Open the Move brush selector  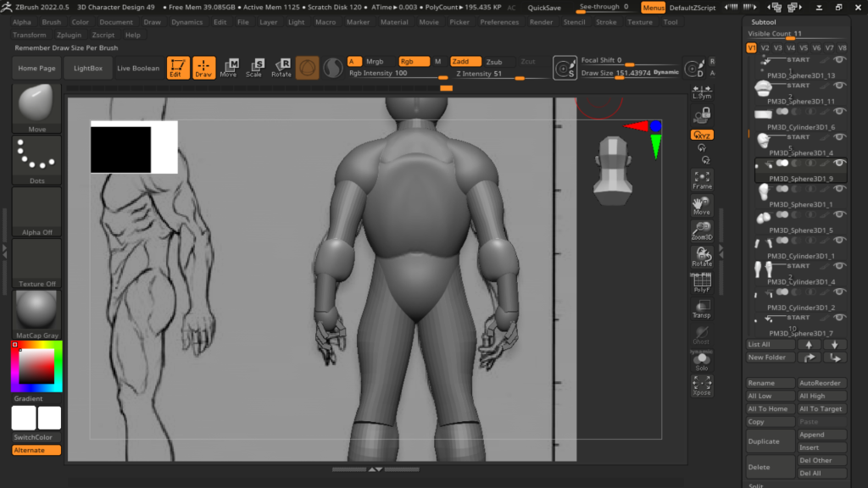coord(36,108)
